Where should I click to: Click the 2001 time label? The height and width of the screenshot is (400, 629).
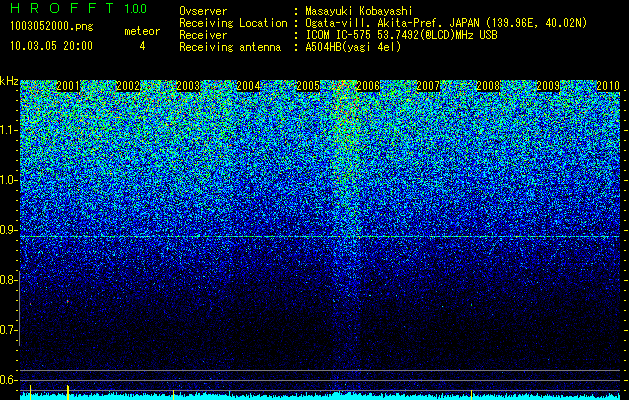pyautogui.click(x=68, y=86)
